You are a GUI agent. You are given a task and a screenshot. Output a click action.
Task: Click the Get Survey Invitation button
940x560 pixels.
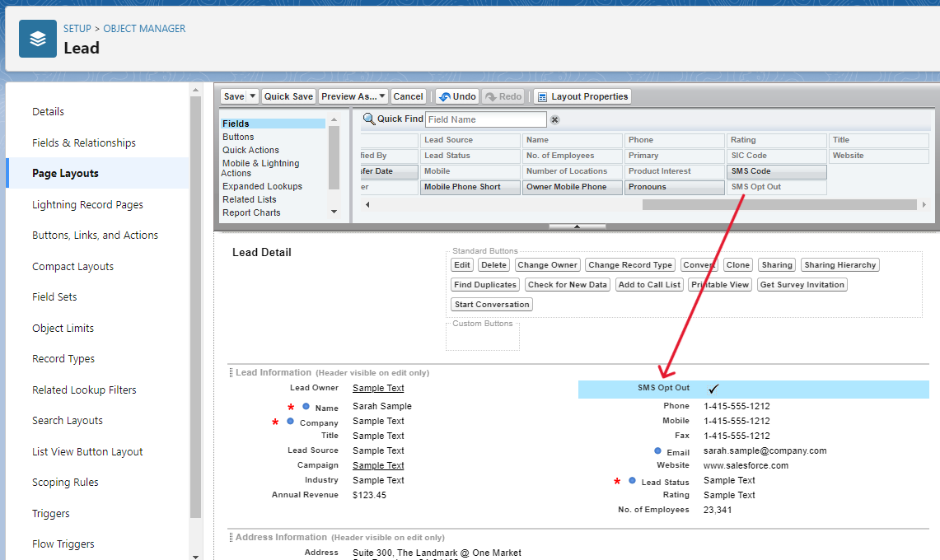click(802, 285)
